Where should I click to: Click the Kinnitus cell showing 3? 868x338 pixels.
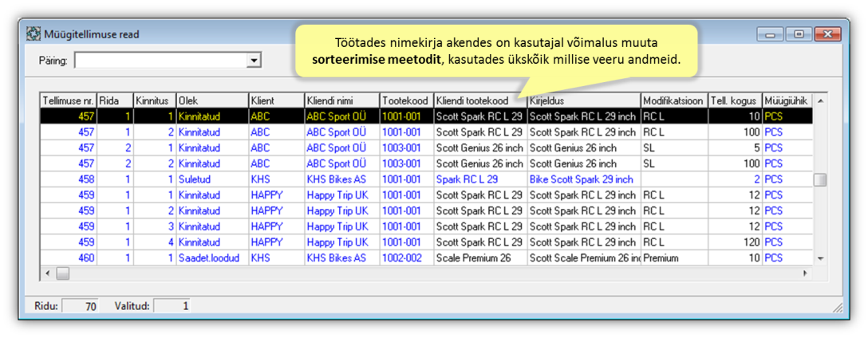(x=155, y=227)
